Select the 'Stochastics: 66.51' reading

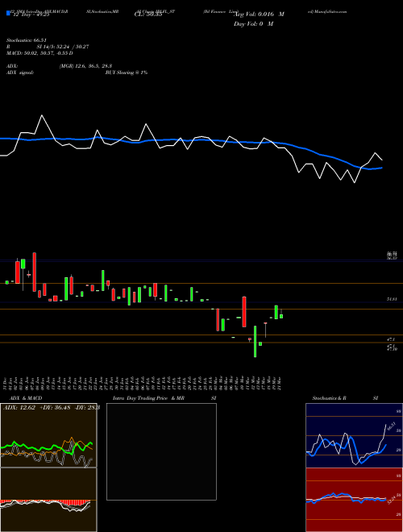(x=27, y=40)
